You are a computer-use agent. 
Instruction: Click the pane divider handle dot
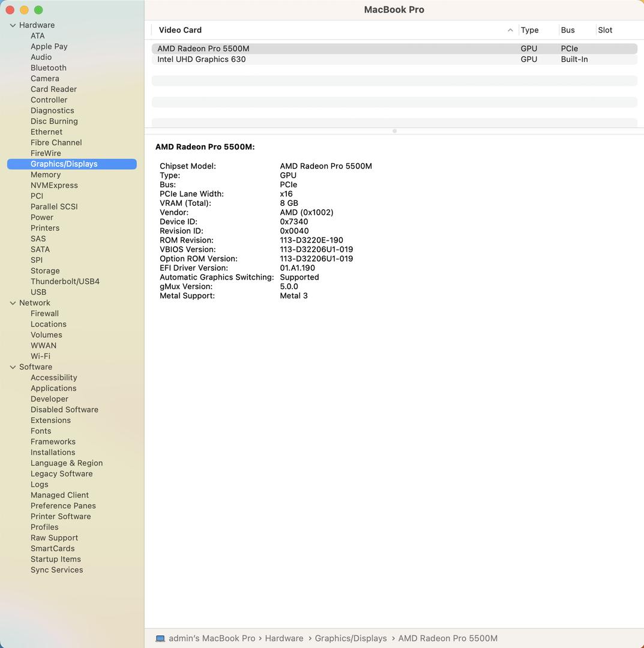point(394,131)
